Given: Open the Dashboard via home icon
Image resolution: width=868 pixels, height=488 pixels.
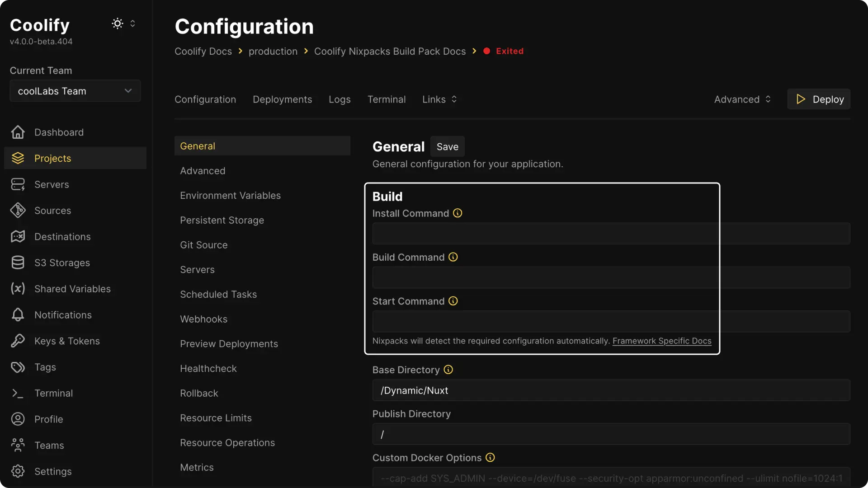Looking at the screenshot, I should click(17, 132).
